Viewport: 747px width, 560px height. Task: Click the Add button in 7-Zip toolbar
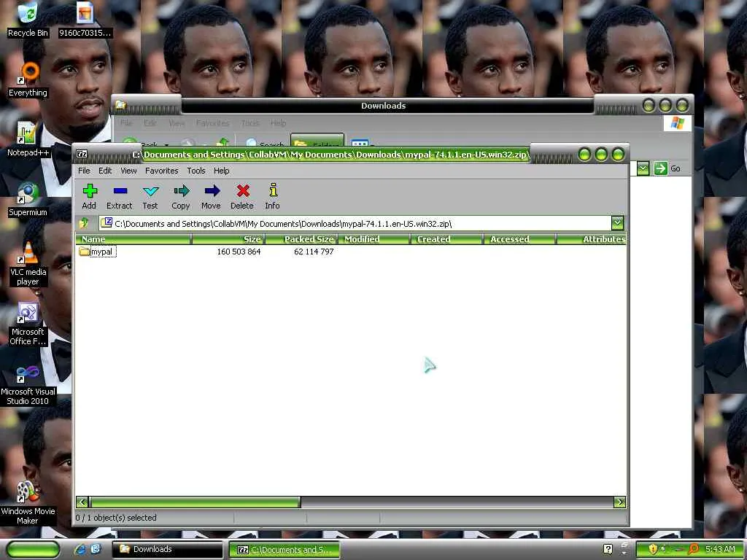[x=89, y=196]
